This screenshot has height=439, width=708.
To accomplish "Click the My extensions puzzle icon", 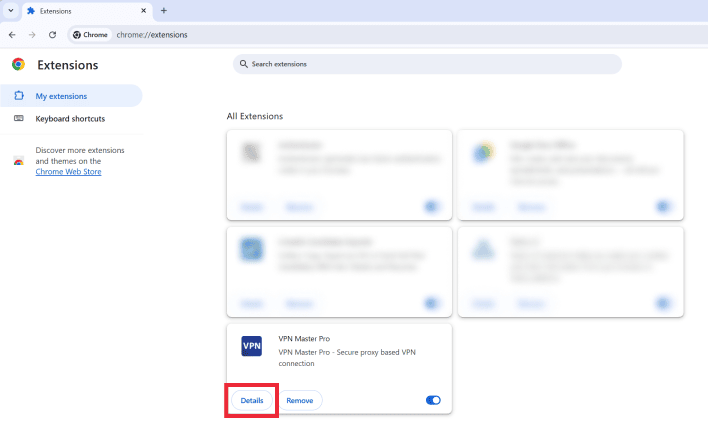I will tap(19, 96).
